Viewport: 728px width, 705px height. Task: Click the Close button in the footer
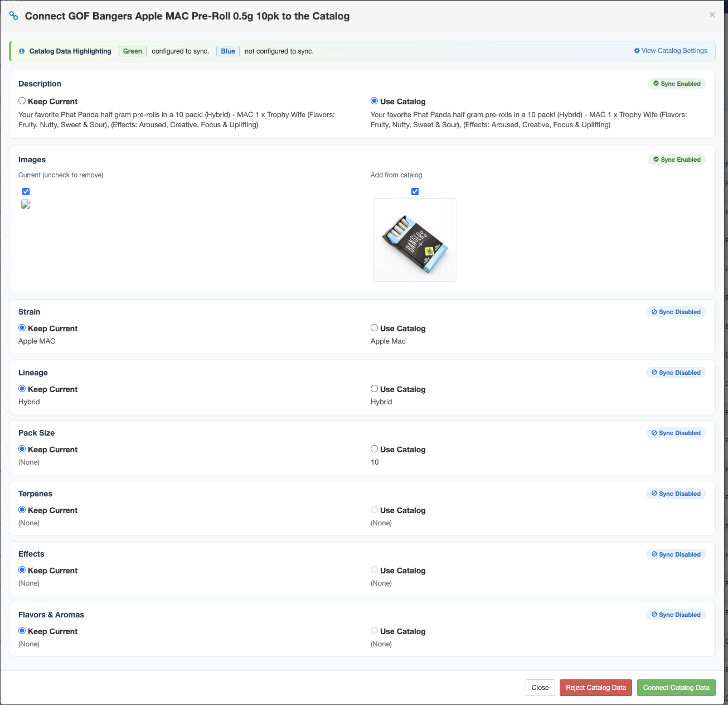pos(540,688)
